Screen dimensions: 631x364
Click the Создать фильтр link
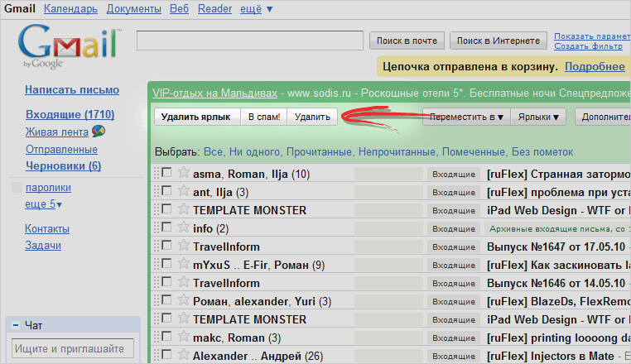tap(588, 46)
